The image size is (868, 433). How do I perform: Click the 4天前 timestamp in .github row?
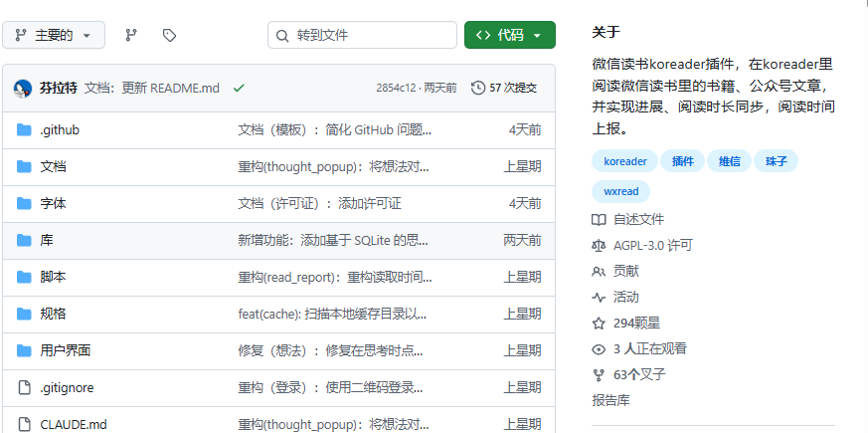(x=525, y=129)
